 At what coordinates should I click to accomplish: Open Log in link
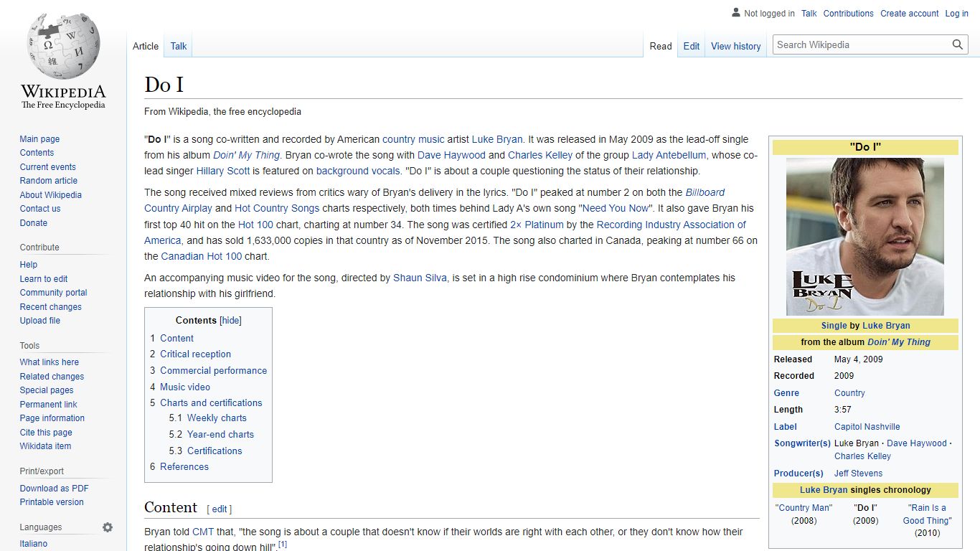click(x=956, y=14)
